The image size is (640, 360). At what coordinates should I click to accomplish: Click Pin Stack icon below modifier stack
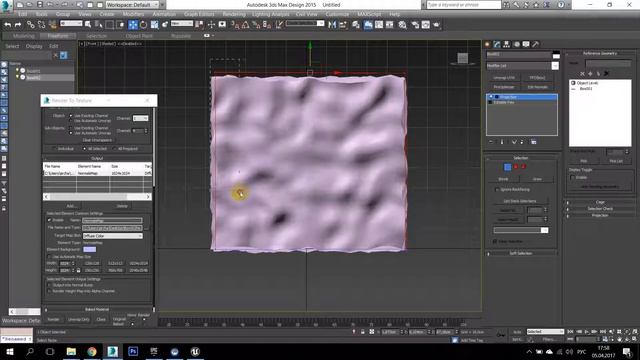491,142
